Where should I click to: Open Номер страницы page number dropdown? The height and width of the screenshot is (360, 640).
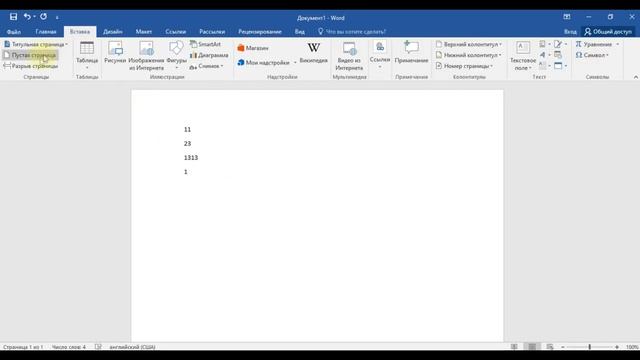pos(464,66)
